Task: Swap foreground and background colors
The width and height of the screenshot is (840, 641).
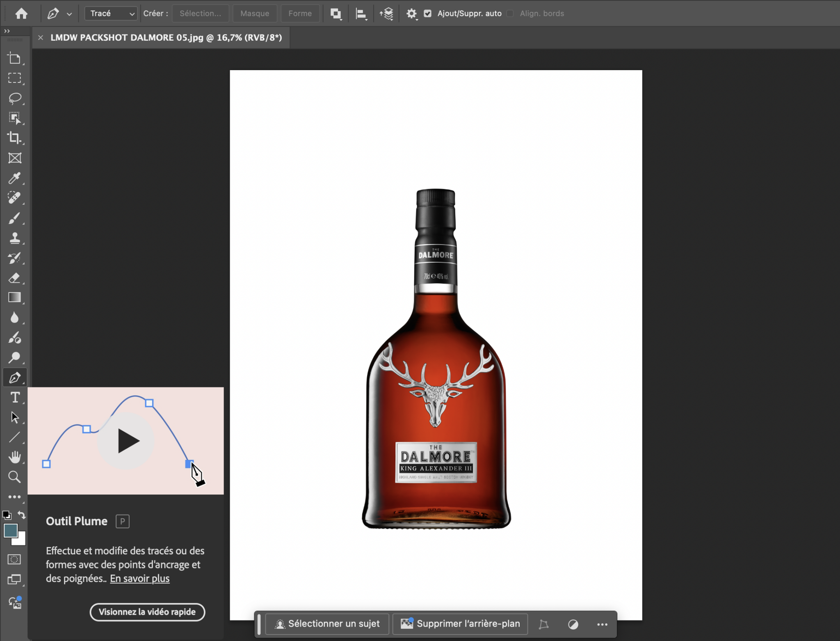Action: 22,515
